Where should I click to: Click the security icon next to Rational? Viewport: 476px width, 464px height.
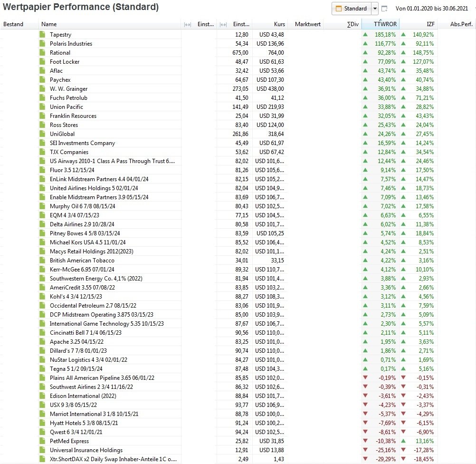tap(42, 53)
